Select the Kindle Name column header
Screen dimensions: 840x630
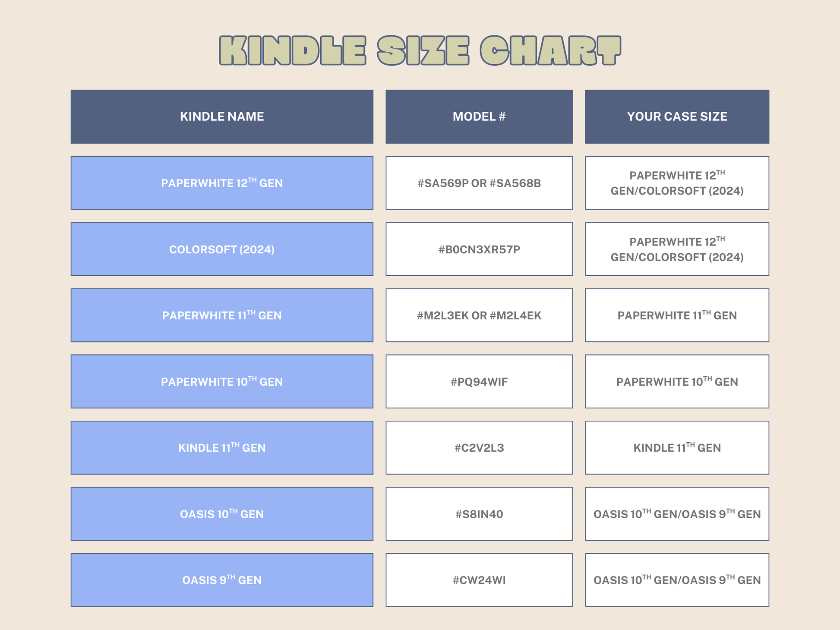(x=222, y=117)
